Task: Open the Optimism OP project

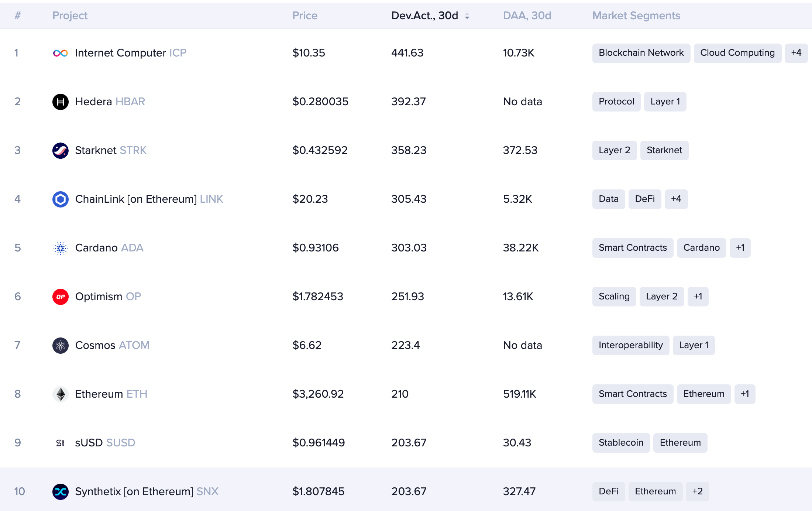Action: pyautogui.click(x=108, y=296)
